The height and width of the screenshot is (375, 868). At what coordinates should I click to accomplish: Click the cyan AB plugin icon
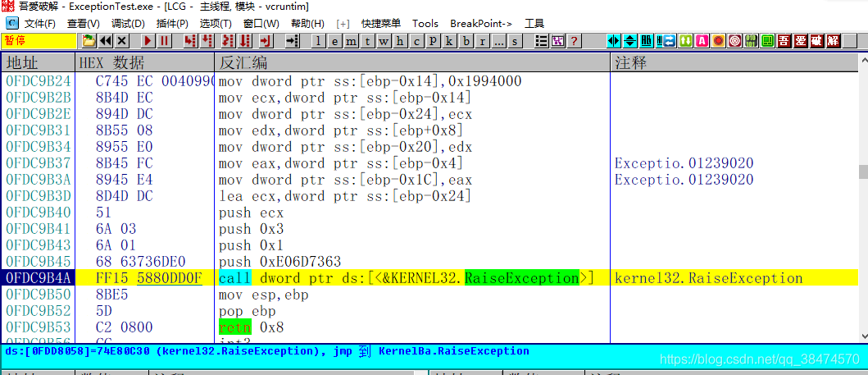647,40
